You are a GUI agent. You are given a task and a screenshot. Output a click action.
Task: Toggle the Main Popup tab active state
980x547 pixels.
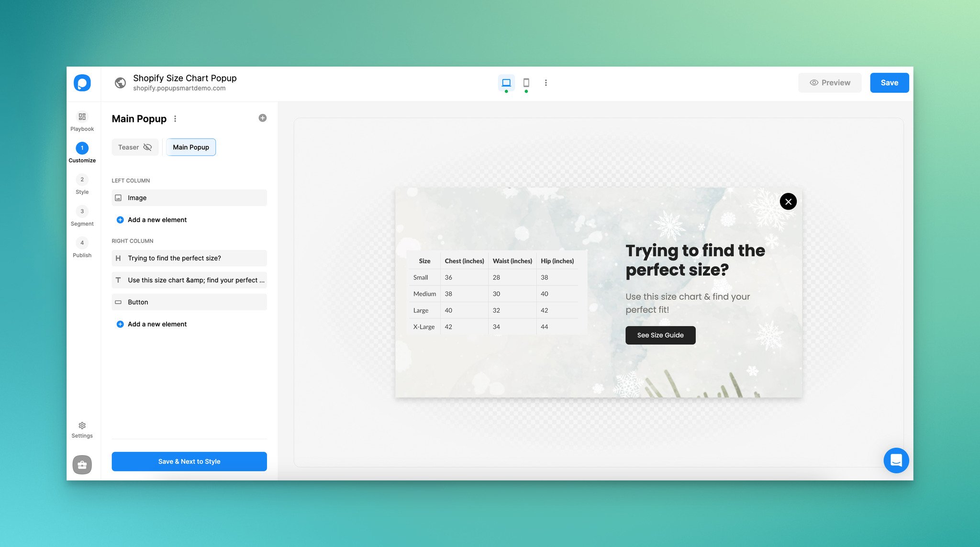(190, 146)
